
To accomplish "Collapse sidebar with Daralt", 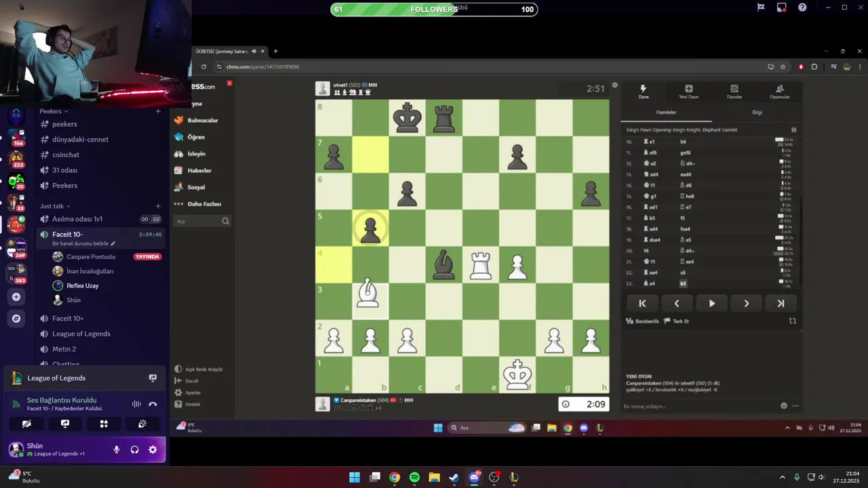I will 187,381.
